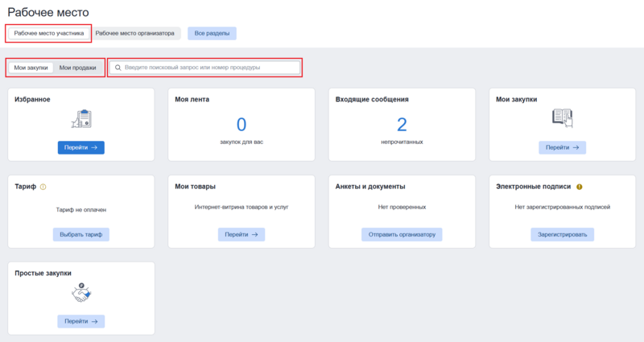
Task: Click the Мои закупки book icon
Action: 562,119
